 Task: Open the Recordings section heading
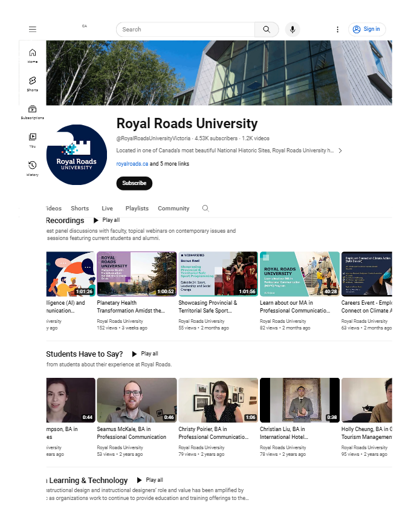(x=65, y=221)
